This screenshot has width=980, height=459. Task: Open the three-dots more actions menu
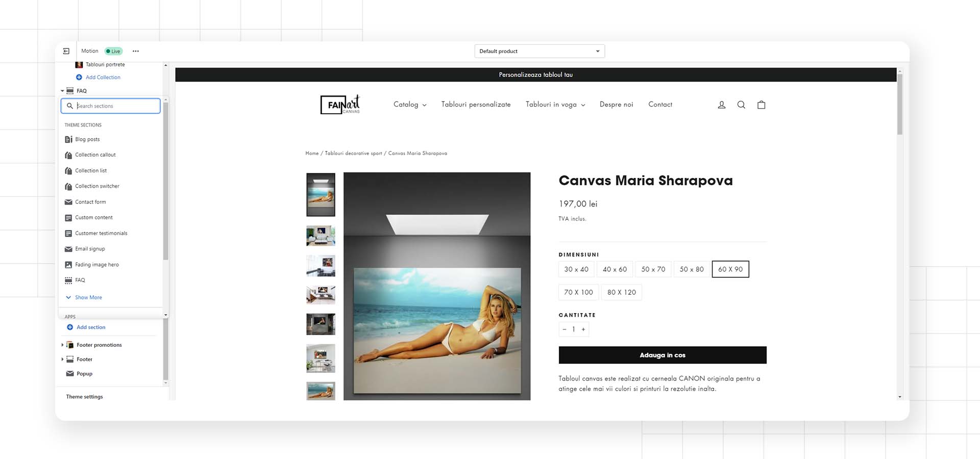(x=136, y=51)
